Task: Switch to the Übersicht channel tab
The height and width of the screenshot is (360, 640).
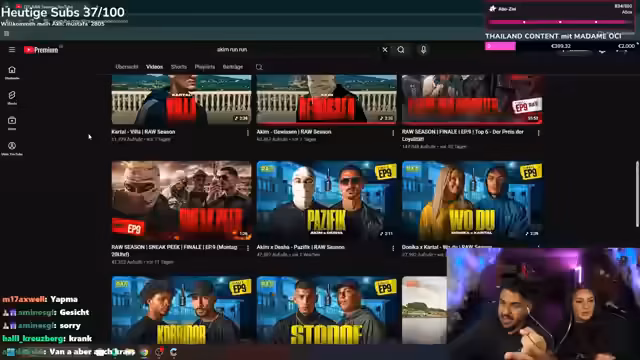Action: 127,67
